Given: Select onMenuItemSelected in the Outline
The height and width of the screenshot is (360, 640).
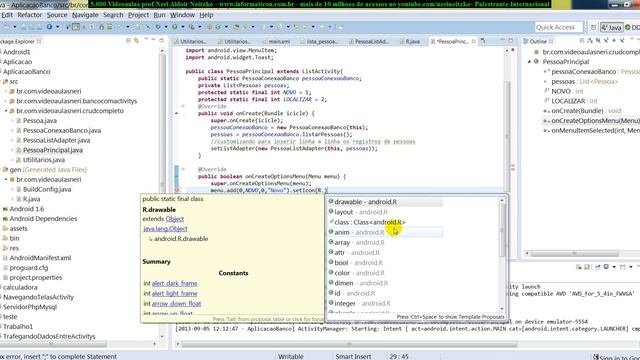Looking at the screenshot, I should [591, 130].
